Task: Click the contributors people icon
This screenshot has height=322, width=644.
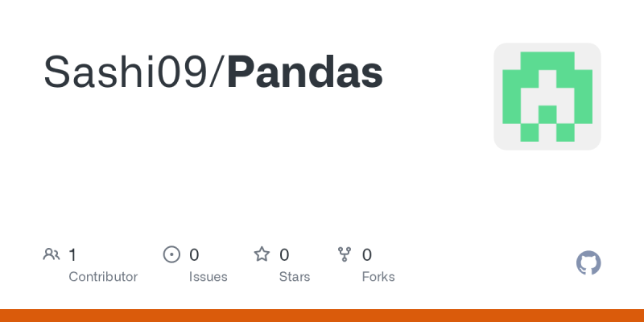Action: point(52,255)
